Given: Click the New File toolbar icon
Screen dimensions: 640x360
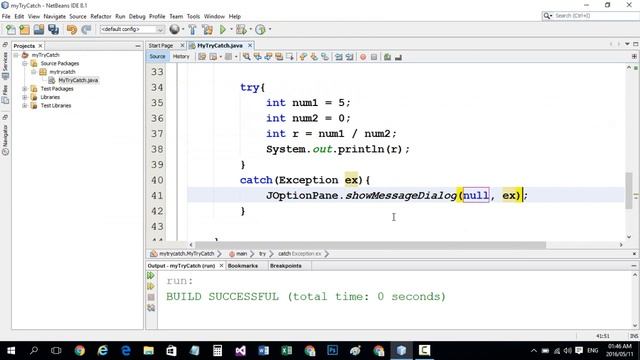Looking at the screenshot, I should point(11,29).
